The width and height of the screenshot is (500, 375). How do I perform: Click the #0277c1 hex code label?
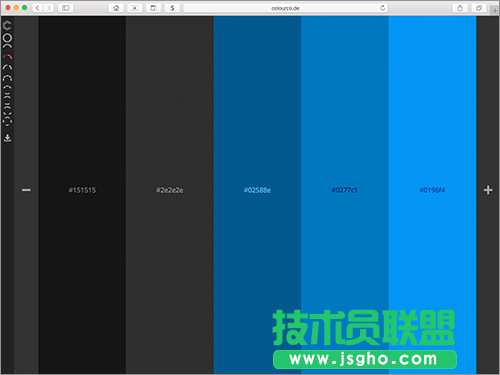click(345, 190)
